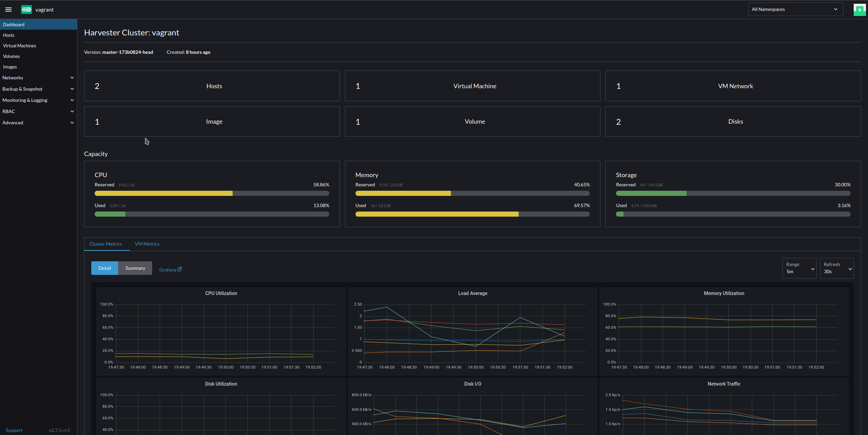Screen dimensions: 868x435
Task: Select the Cluster Metrics tab
Action: 106,244
